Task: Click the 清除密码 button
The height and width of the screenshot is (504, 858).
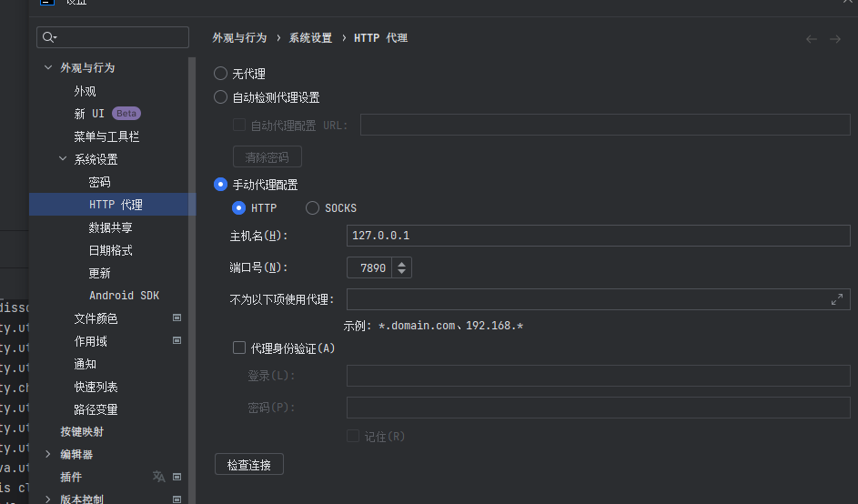Action: tap(267, 157)
